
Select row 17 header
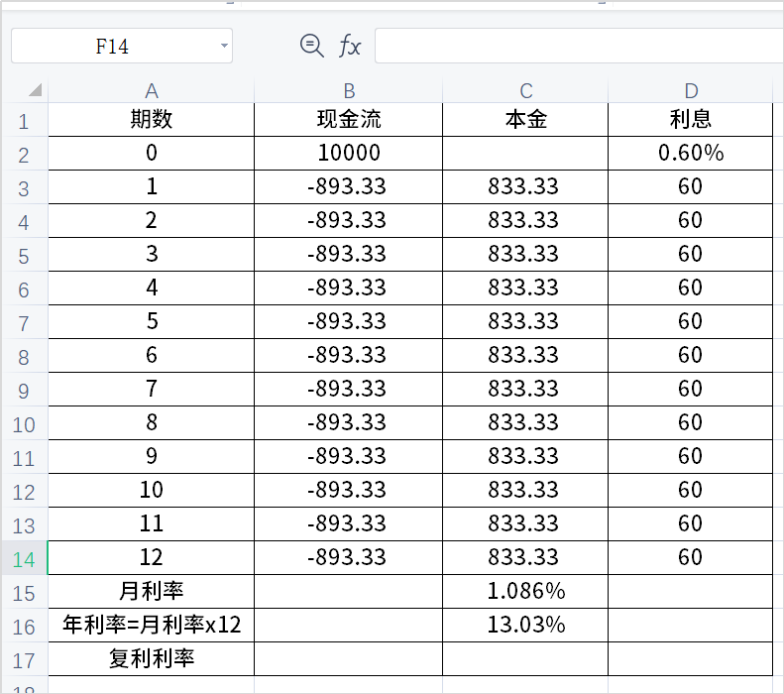click(x=24, y=659)
